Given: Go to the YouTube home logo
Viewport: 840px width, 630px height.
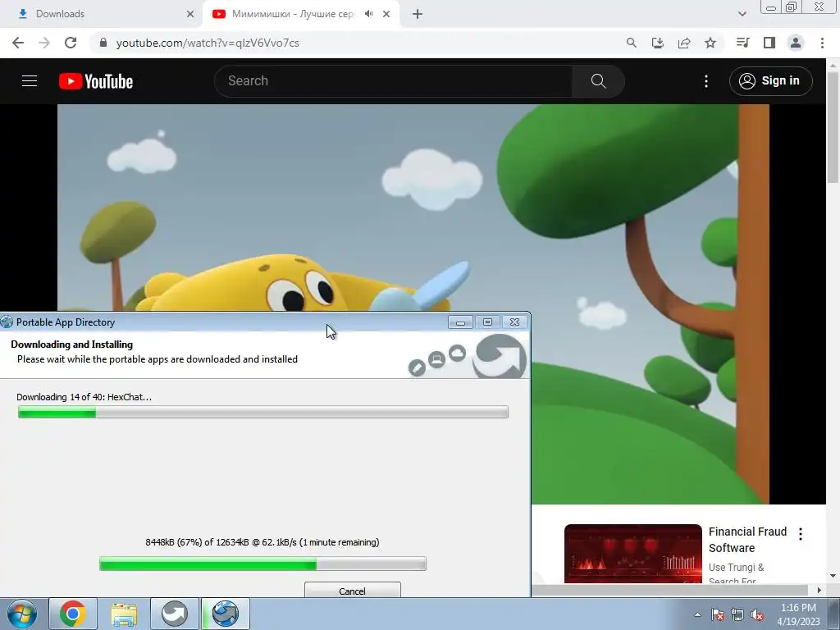Looking at the screenshot, I should (96, 81).
